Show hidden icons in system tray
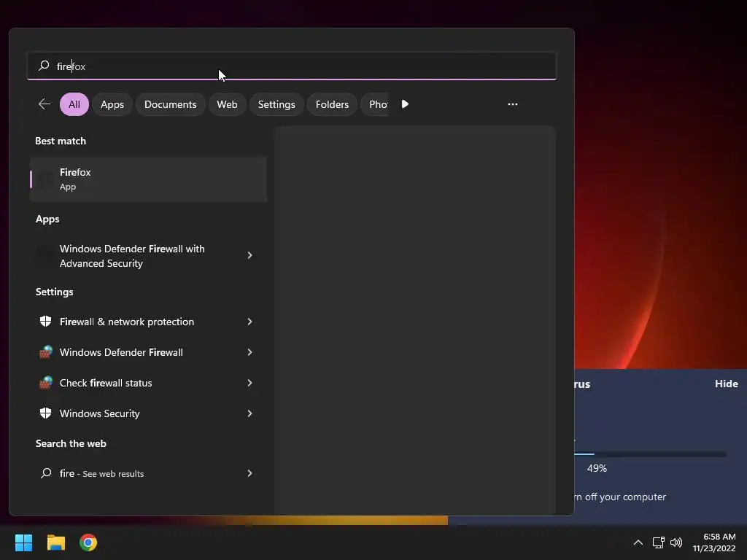Image resolution: width=747 pixels, height=560 pixels. click(638, 542)
